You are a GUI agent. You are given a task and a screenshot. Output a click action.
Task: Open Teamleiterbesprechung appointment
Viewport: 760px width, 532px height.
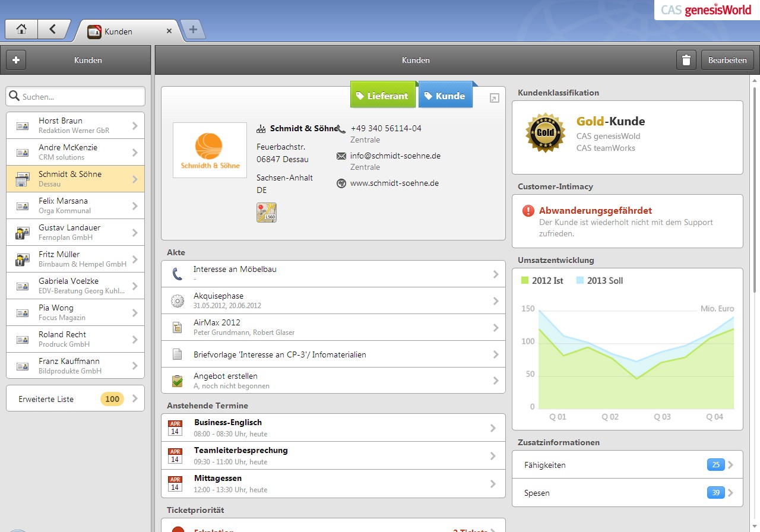point(333,455)
